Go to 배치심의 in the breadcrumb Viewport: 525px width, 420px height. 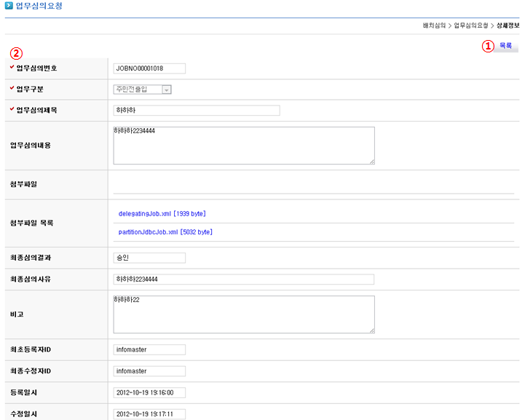coord(434,25)
